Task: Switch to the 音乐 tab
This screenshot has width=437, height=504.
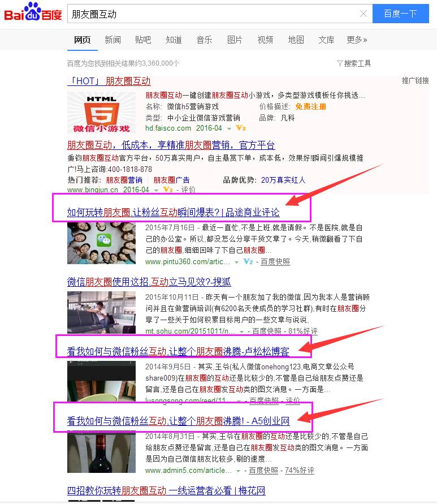Action: click(x=204, y=40)
